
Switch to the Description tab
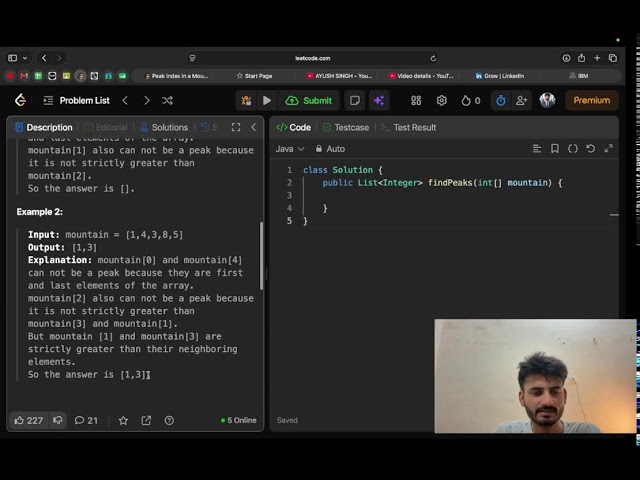(44, 127)
